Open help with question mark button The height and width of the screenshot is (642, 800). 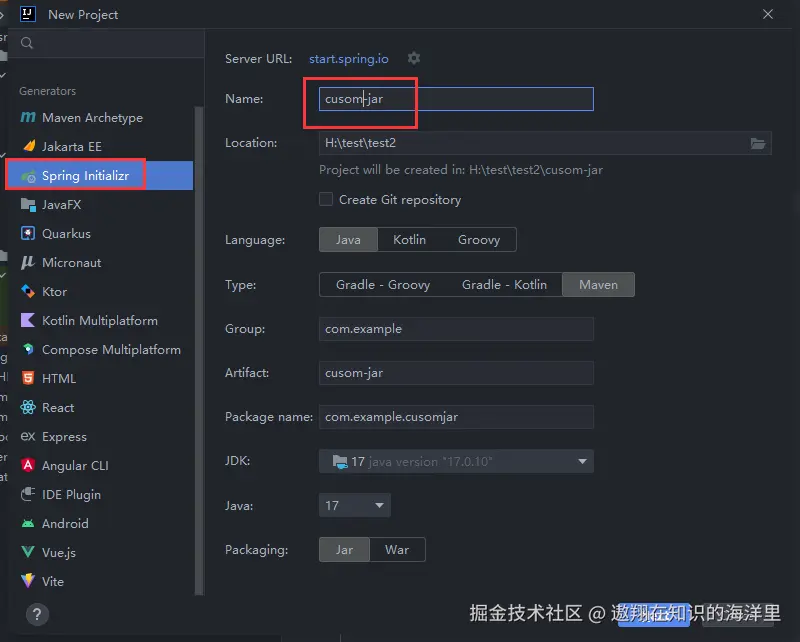coord(37,614)
